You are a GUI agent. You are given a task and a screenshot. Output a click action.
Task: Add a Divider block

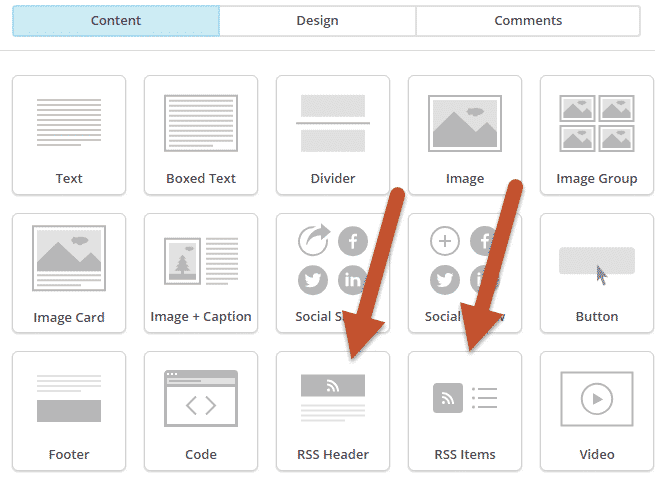point(333,135)
